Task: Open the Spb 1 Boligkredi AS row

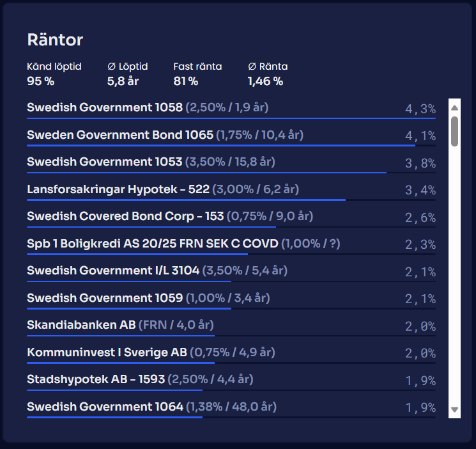Action: pos(153,244)
